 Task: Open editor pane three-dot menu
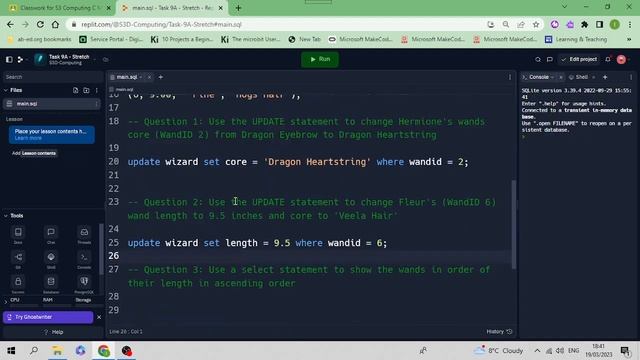509,77
